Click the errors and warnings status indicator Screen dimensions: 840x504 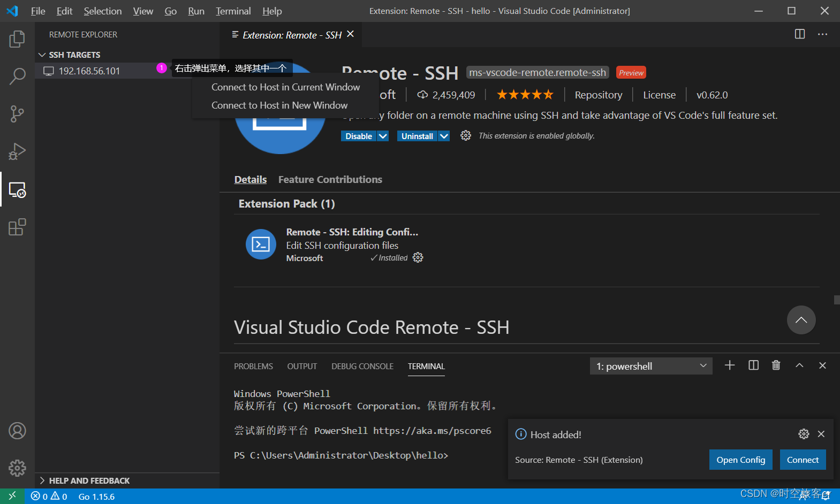pos(49,497)
